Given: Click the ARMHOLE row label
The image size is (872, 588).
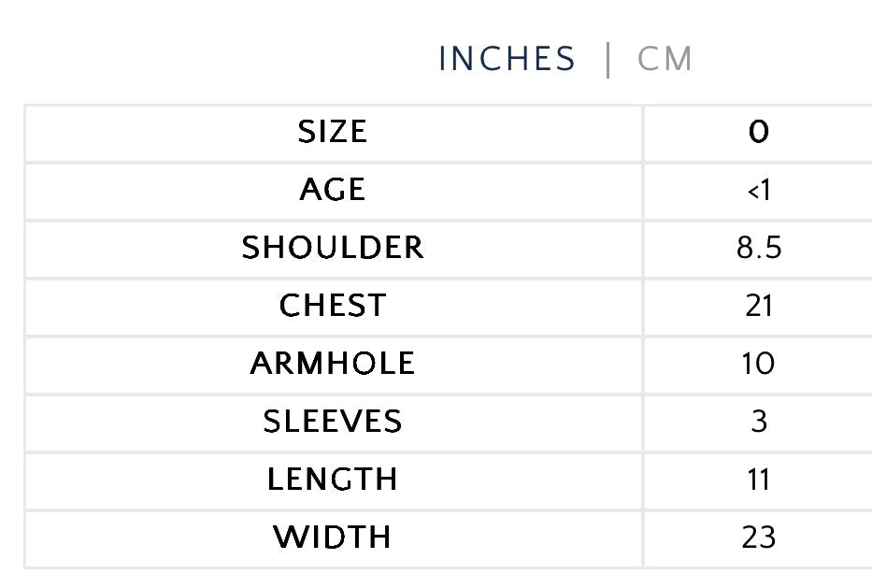Looking at the screenshot, I should click(333, 364).
